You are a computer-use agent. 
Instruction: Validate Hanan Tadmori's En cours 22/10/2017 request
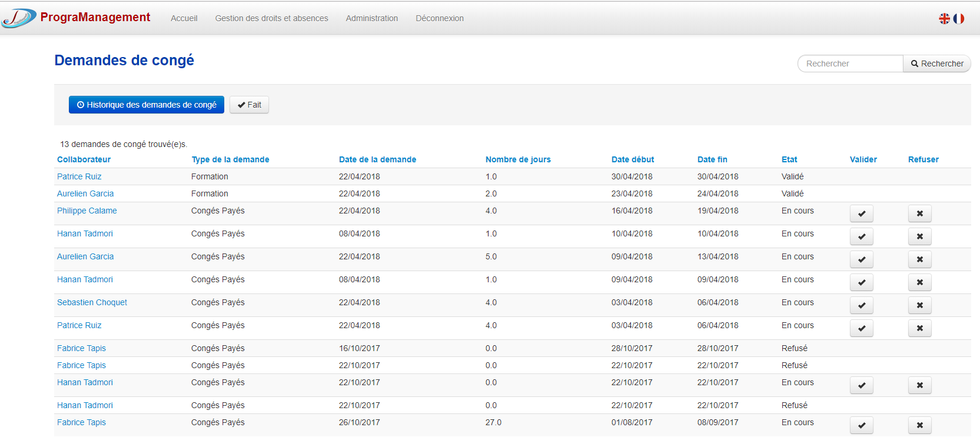click(862, 385)
